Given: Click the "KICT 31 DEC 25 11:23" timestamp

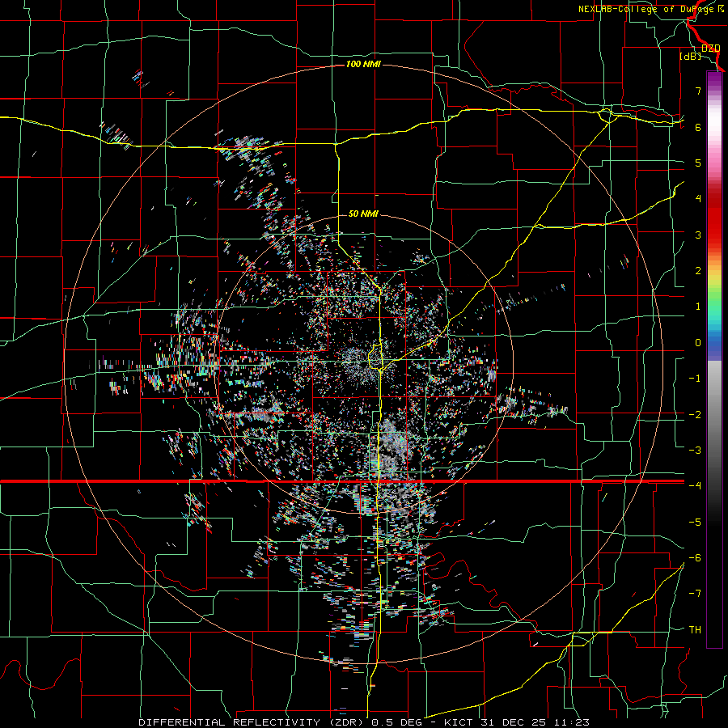Looking at the screenshot, I should pyautogui.click(x=517, y=722).
